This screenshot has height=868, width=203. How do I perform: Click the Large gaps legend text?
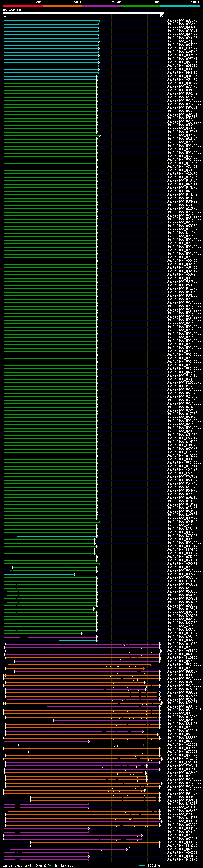coord(14,866)
